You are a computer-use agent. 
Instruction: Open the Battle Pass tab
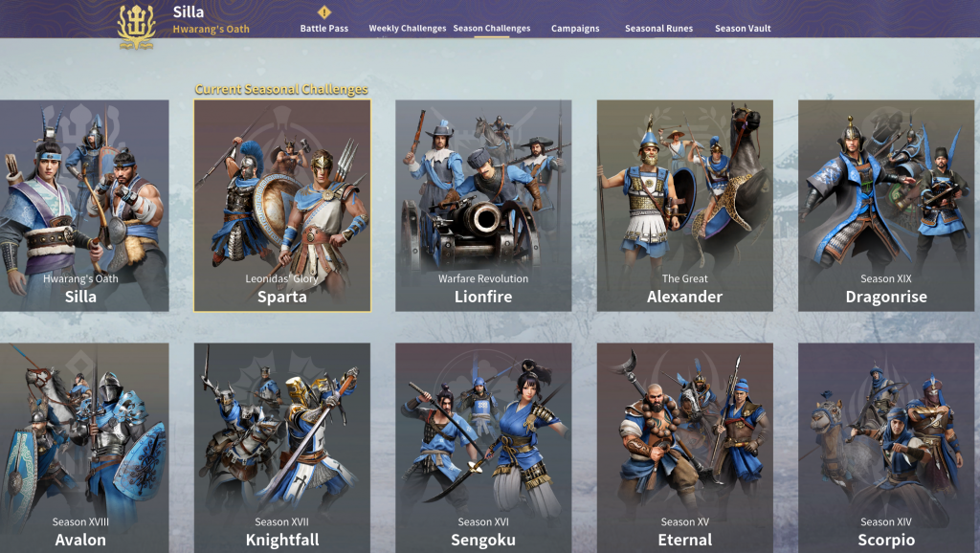click(323, 28)
